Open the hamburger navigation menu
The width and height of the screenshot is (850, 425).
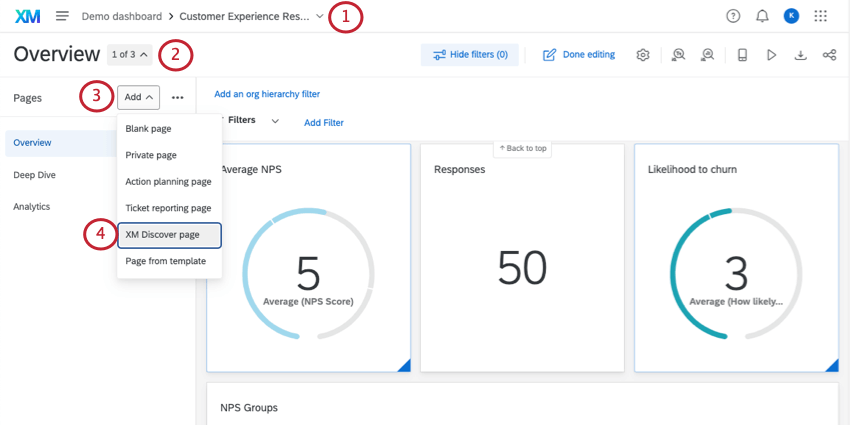pyautogui.click(x=62, y=16)
